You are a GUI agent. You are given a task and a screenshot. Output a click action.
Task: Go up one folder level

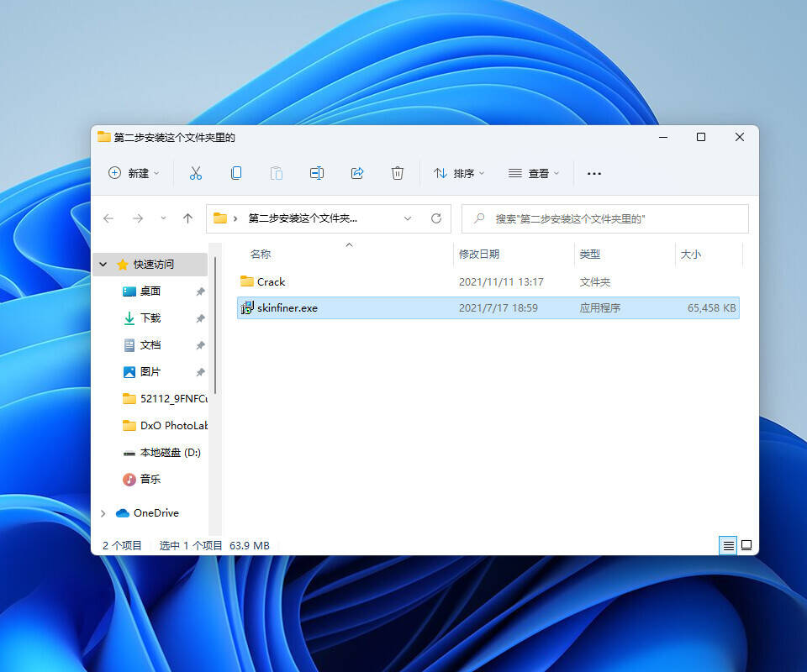pos(187,218)
